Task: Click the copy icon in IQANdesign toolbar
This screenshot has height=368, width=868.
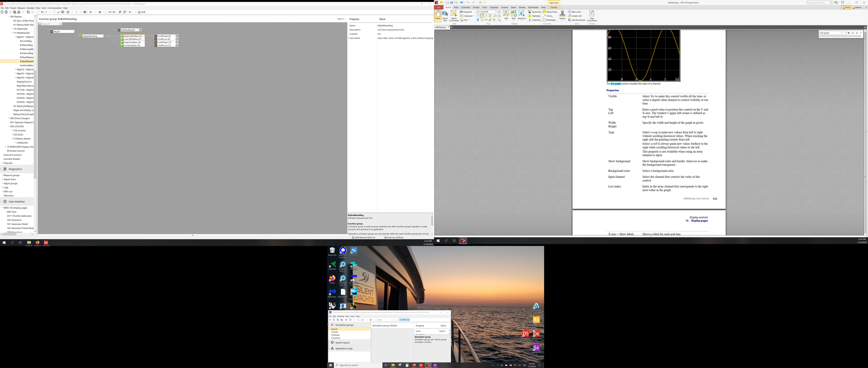Action: pos(28,12)
